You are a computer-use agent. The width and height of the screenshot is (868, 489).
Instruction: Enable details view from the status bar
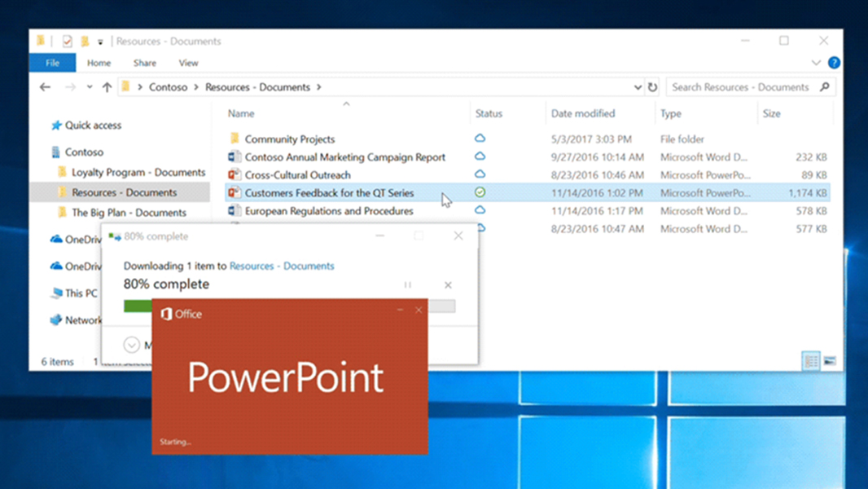[x=810, y=360]
